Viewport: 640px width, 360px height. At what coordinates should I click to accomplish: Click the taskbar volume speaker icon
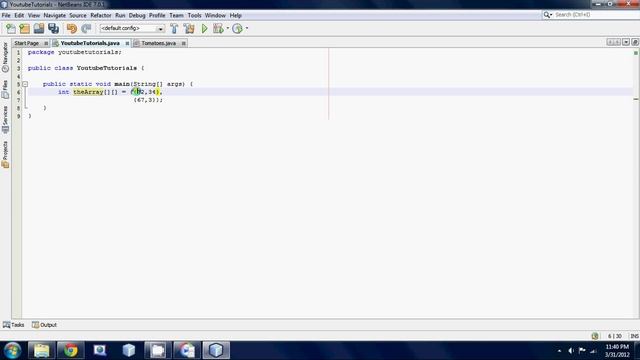(571, 351)
